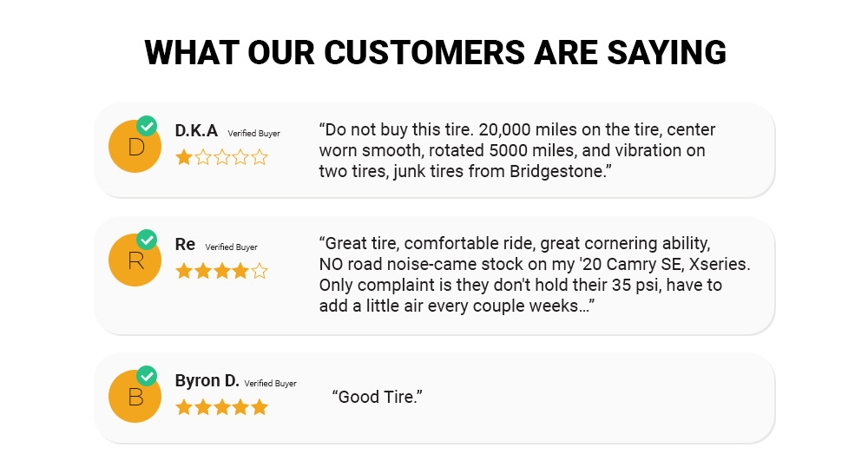The width and height of the screenshot is (868, 461).
Task: Click the reviewer name D.K.A
Action: pos(196,131)
